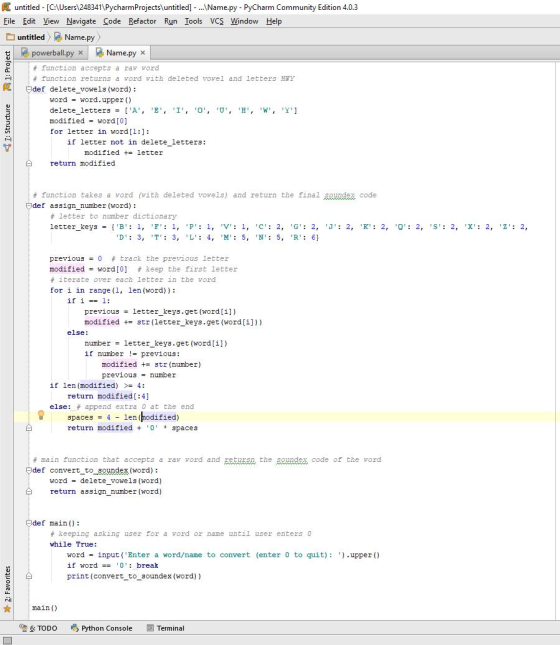
Task: Click the powerball.py tab file icon
Action: pyautogui.click(x=25, y=52)
